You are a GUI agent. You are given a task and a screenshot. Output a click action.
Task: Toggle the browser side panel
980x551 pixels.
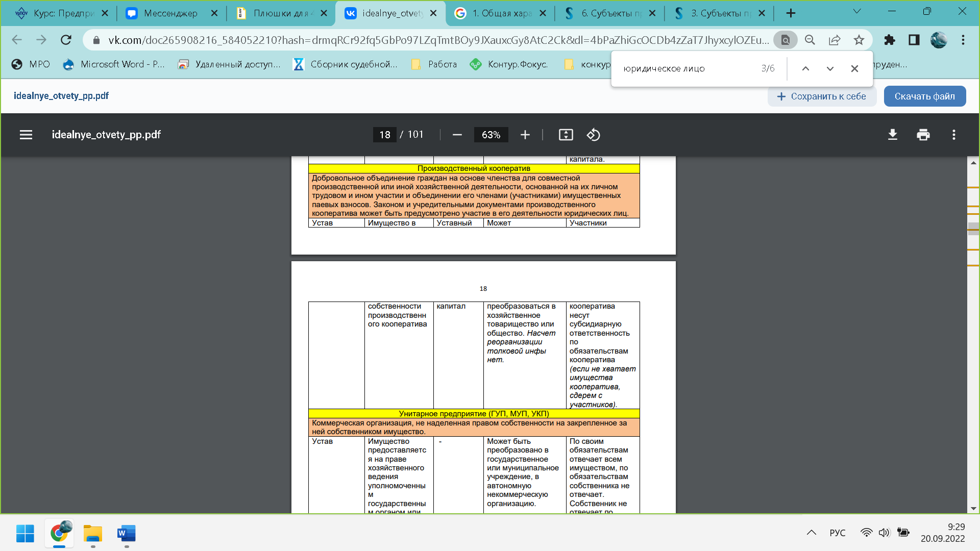pos(914,40)
